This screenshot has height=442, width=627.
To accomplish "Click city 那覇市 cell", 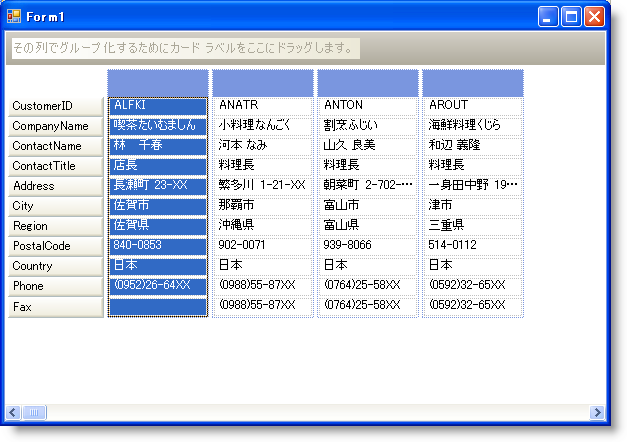I will 263,206.
